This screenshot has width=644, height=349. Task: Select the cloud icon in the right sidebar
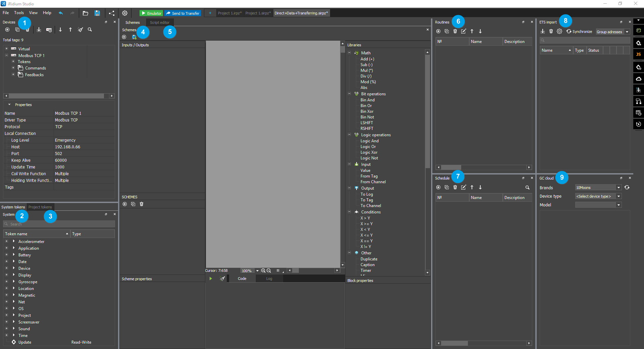(x=639, y=79)
